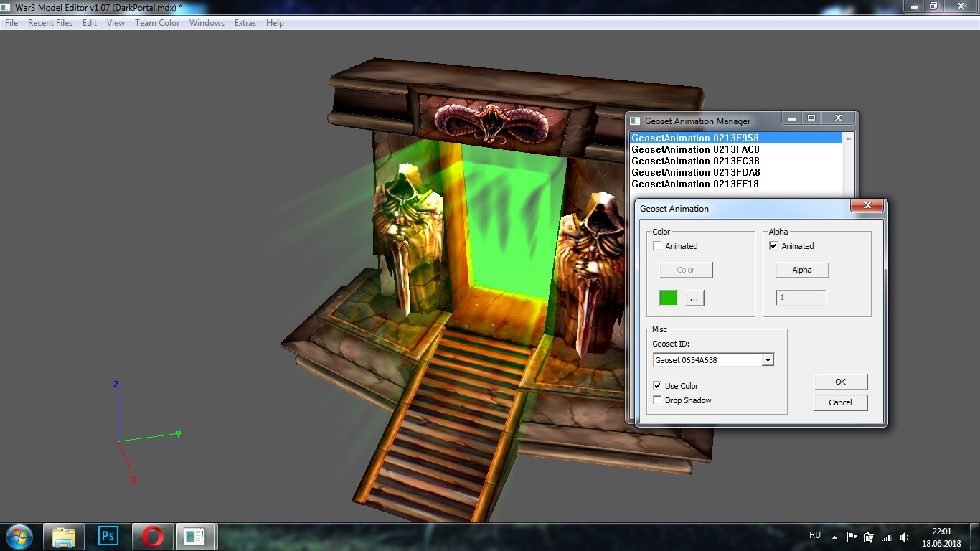Open the Recent Files menu
The image size is (980, 551).
(x=50, y=23)
